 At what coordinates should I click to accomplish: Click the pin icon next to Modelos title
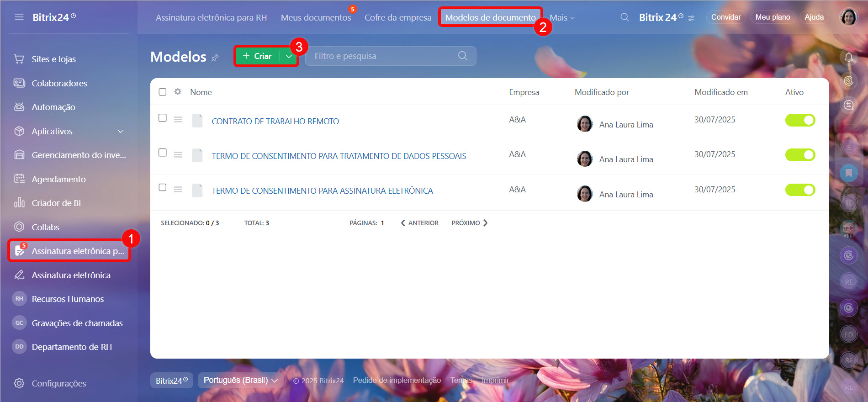tap(215, 58)
